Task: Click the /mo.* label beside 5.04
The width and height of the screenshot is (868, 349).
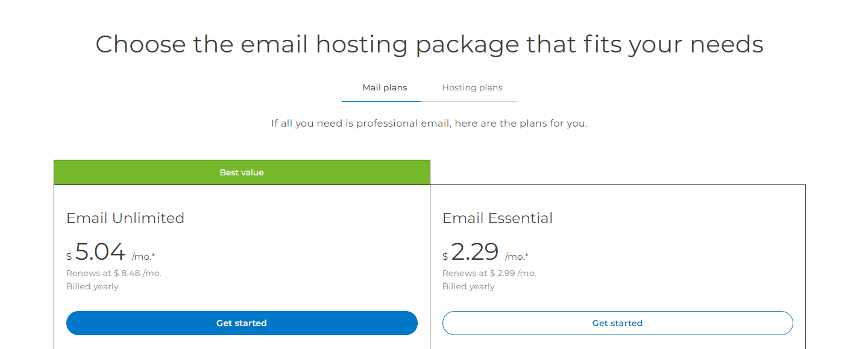Action: (142, 257)
